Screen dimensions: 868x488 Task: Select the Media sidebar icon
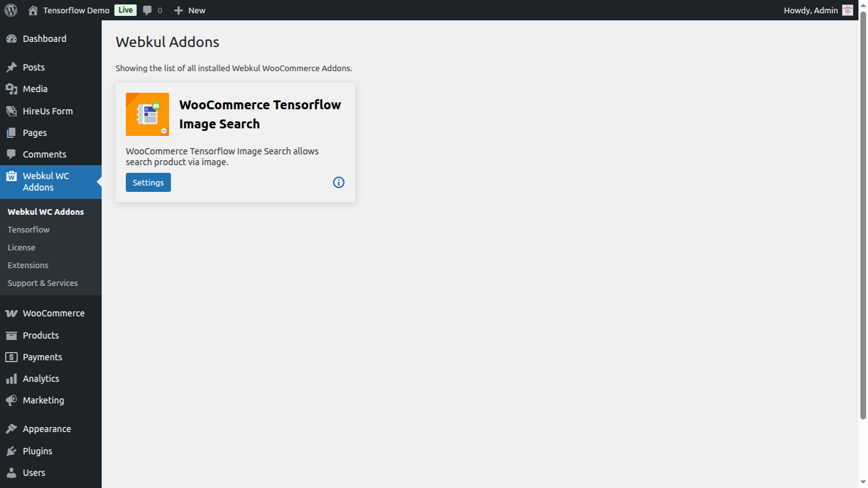click(11, 89)
